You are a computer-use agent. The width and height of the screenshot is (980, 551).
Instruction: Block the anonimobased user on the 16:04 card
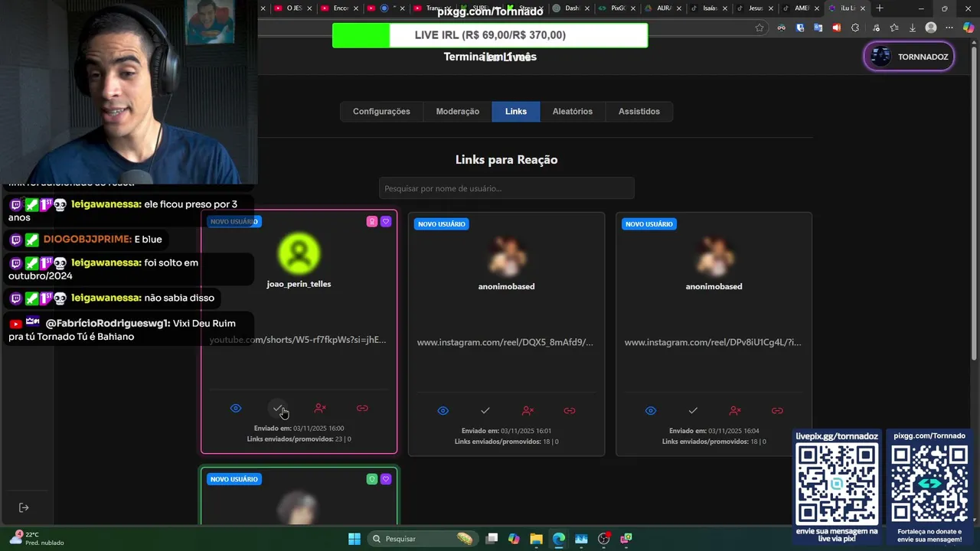coord(735,411)
